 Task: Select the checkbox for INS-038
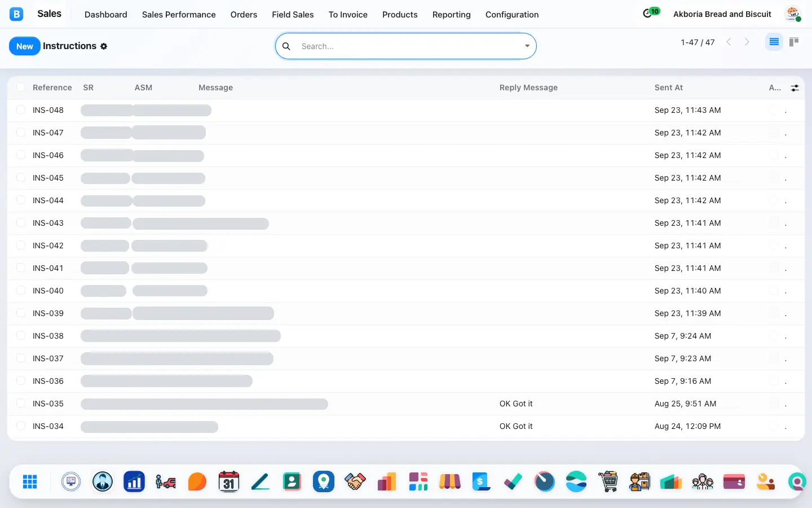point(21,335)
